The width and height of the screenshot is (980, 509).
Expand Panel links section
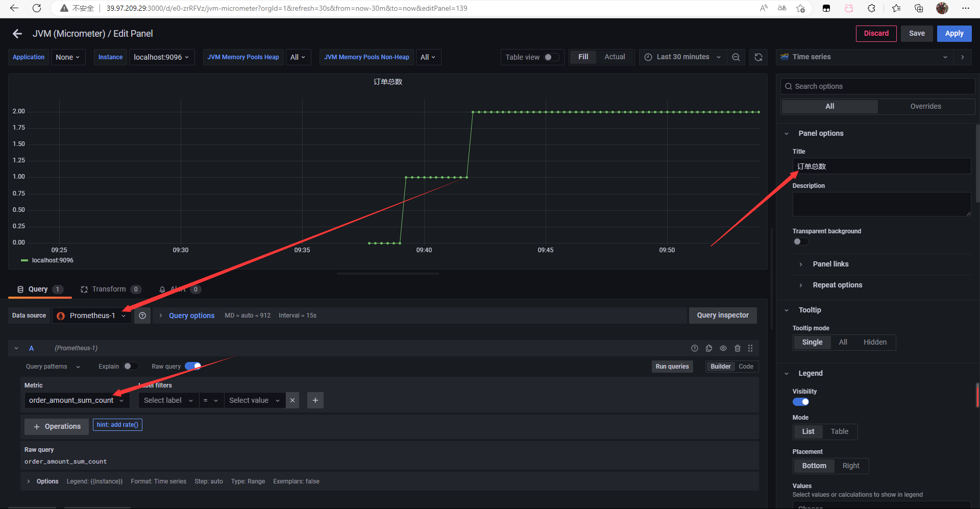[830, 264]
